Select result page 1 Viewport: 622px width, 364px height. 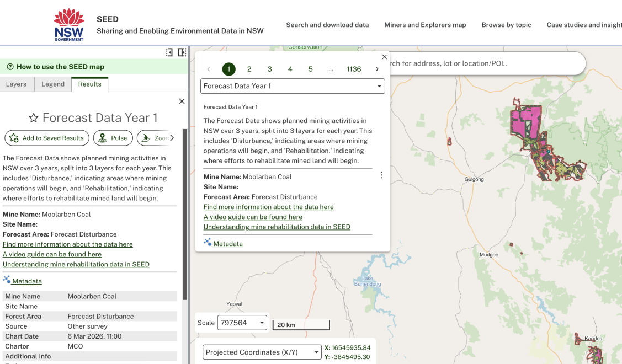[x=229, y=69]
